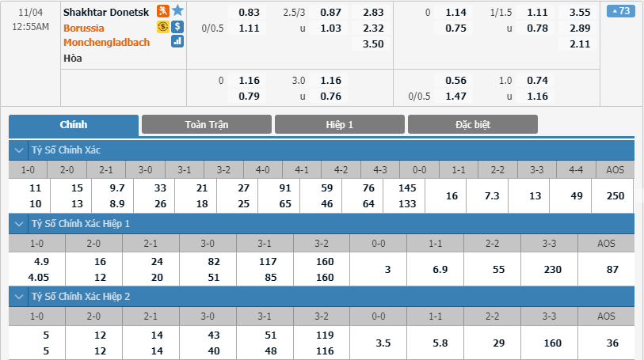Collapse Tỷ Số Chính Xác Hiệp 2 section
The image size is (644, 360).
(x=19, y=297)
